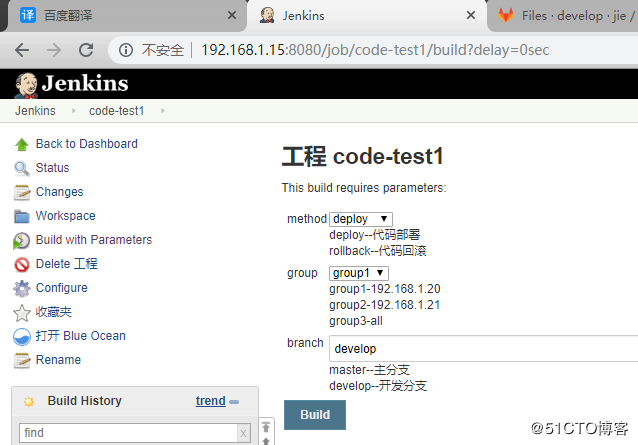Click the Jenkins butler logo in header
This screenshot has height=445, width=638.
[x=26, y=85]
